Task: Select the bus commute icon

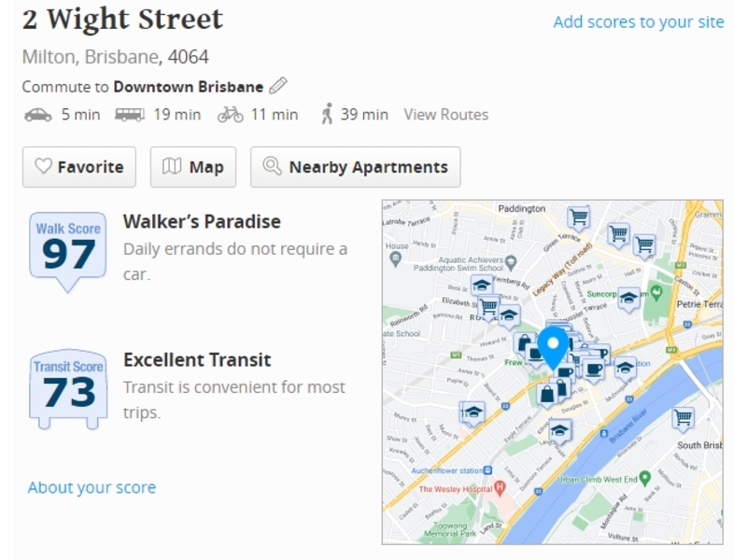Action: [x=130, y=115]
